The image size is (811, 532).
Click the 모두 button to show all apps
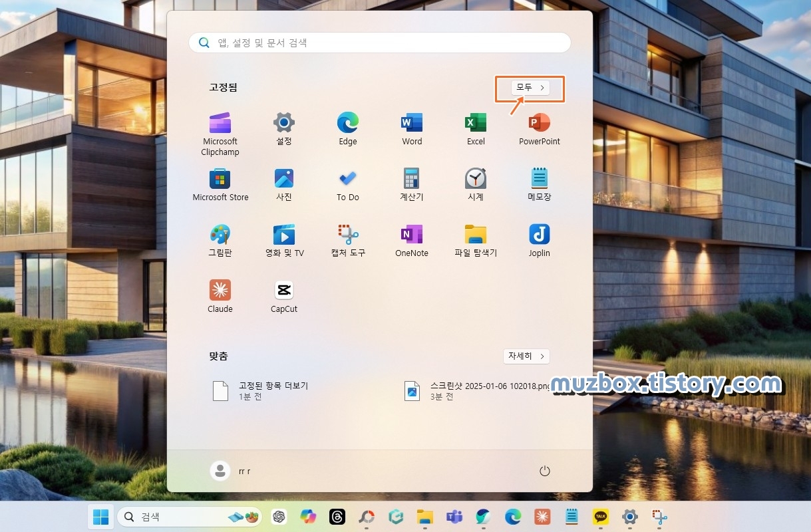tap(529, 87)
